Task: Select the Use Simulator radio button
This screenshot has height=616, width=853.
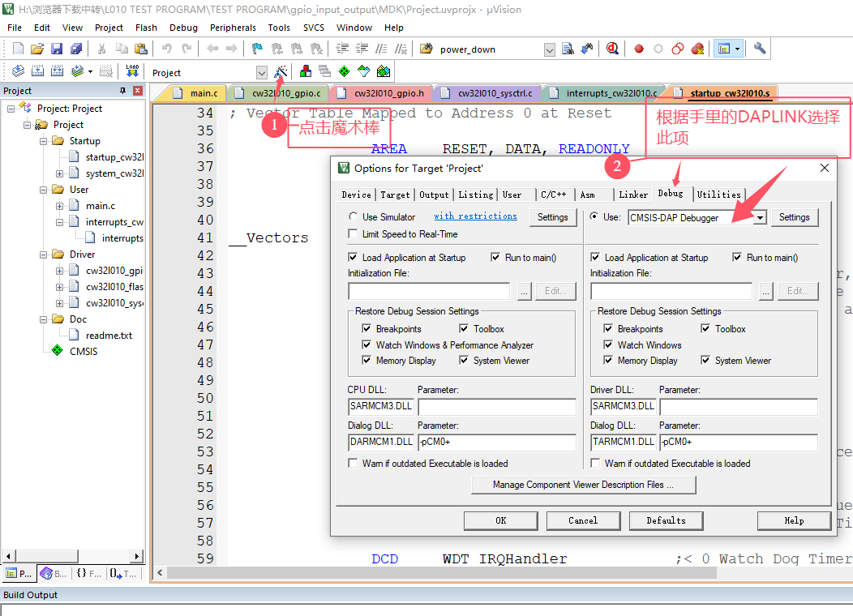Action: [353, 217]
